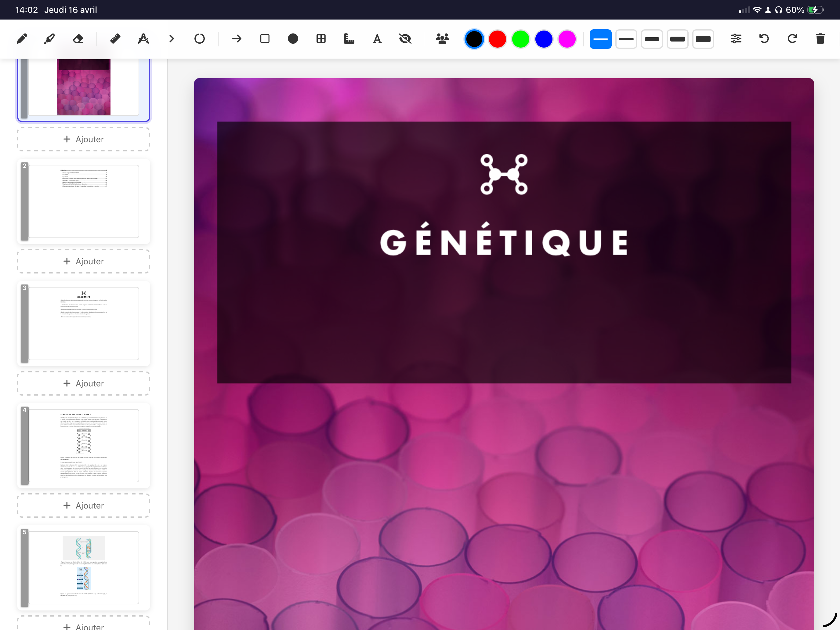The image size is (840, 630).
Task: Choose the black pen color
Action: coord(474,39)
